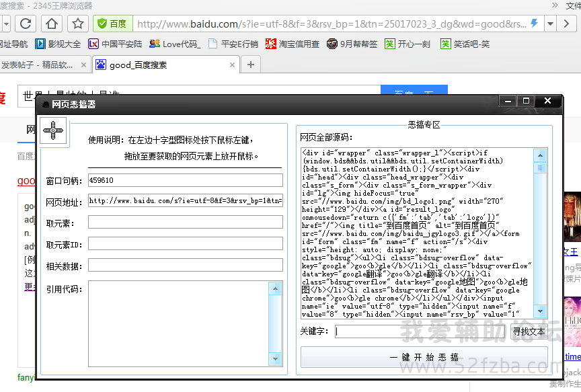This screenshot has height=392, width=581.
Task: Open Love代码_ bookmark
Action: (175, 44)
